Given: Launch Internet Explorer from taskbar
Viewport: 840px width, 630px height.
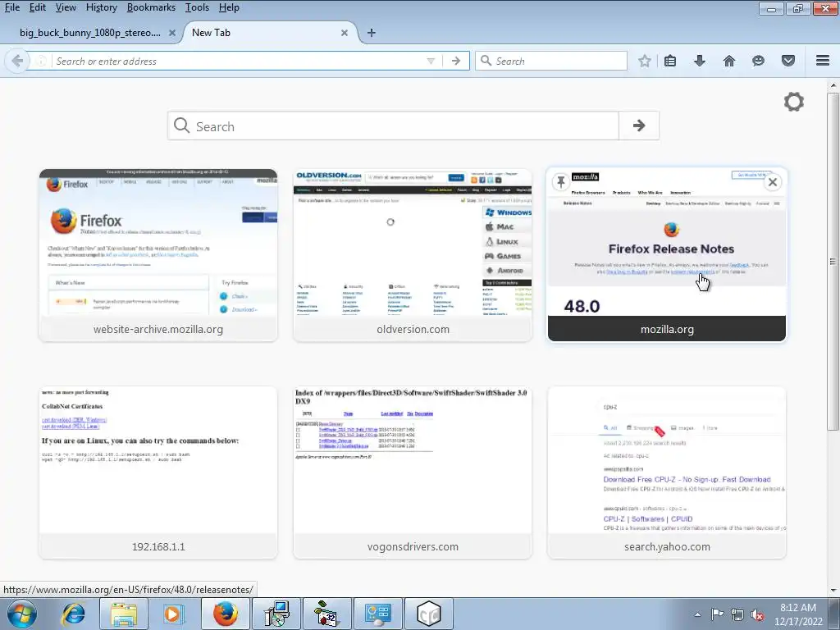Looking at the screenshot, I should [x=73, y=614].
